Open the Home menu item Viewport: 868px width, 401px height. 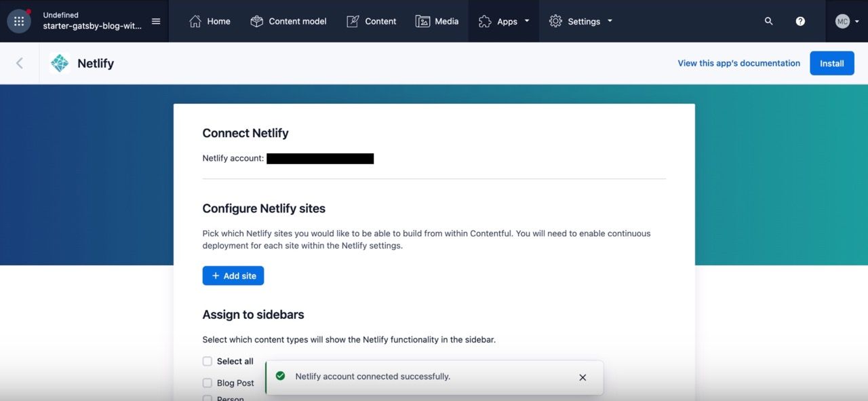tap(210, 21)
